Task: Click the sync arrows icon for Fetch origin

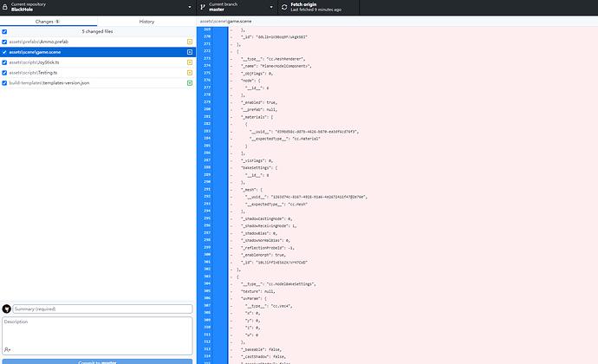Action: point(284,7)
